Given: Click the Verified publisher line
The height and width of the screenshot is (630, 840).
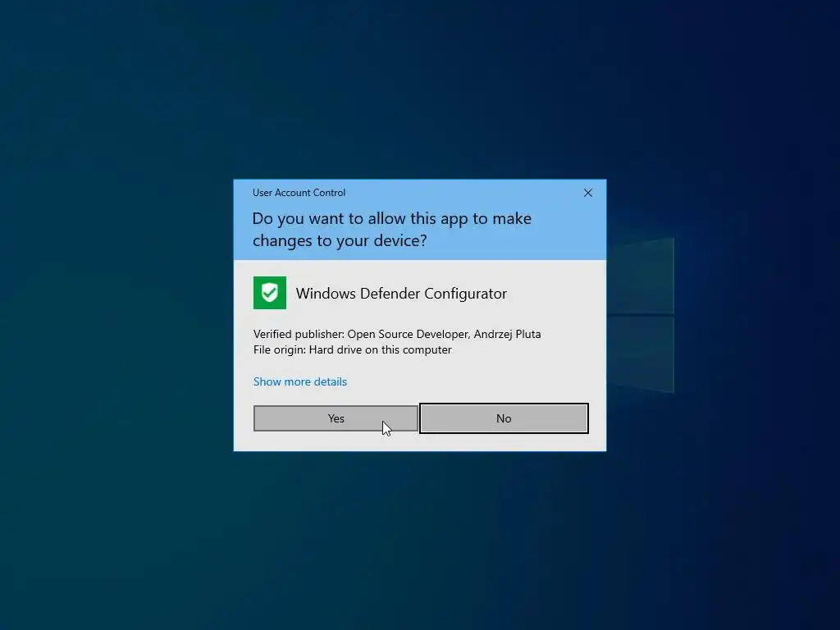Looking at the screenshot, I should (397, 334).
